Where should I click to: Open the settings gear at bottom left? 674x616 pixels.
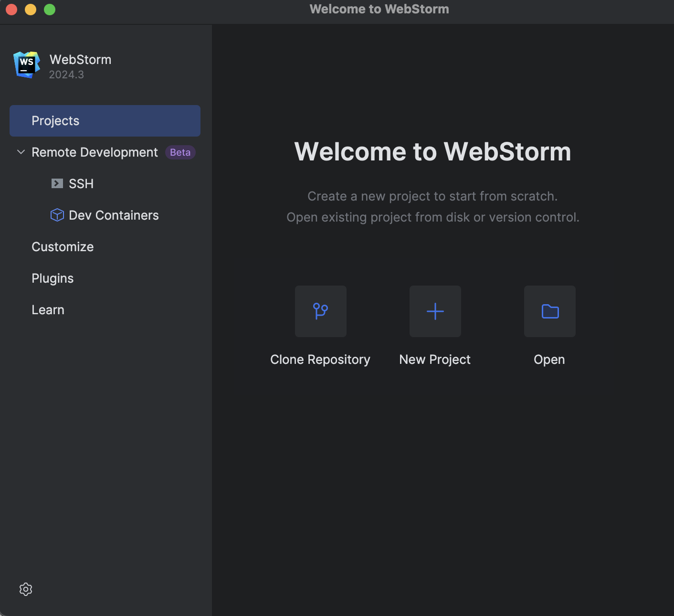pos(26,589)
